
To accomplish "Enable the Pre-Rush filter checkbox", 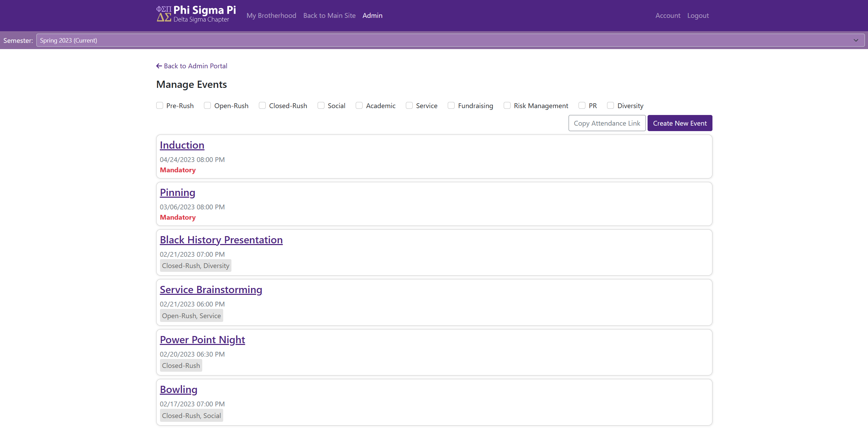I will (159, 105).
